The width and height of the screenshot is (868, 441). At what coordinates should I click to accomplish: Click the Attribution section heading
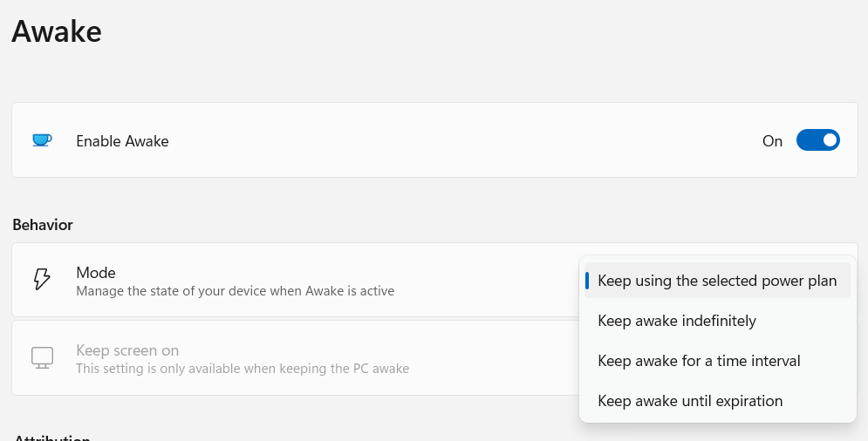pyautogui.click(x=51, y=438)
